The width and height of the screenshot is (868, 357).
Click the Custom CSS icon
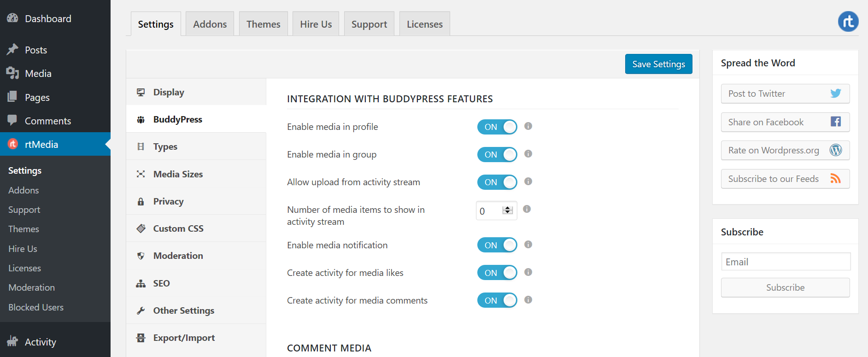coord(141,228)
